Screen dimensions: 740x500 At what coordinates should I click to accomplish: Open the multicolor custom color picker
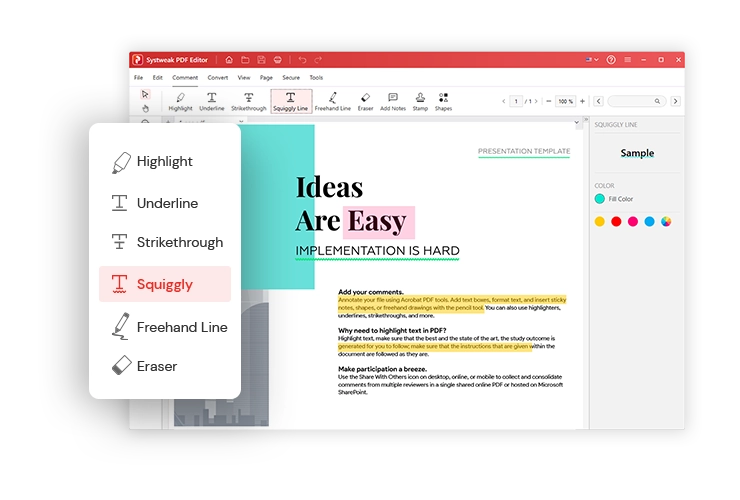666,221
